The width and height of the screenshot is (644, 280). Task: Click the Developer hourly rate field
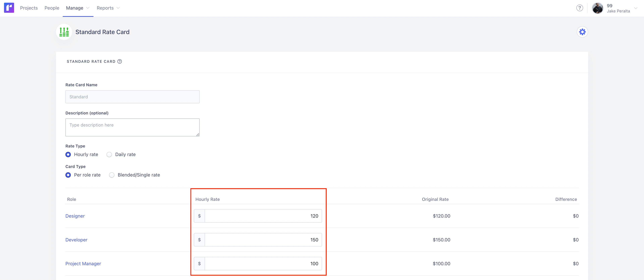coord(263,240)
